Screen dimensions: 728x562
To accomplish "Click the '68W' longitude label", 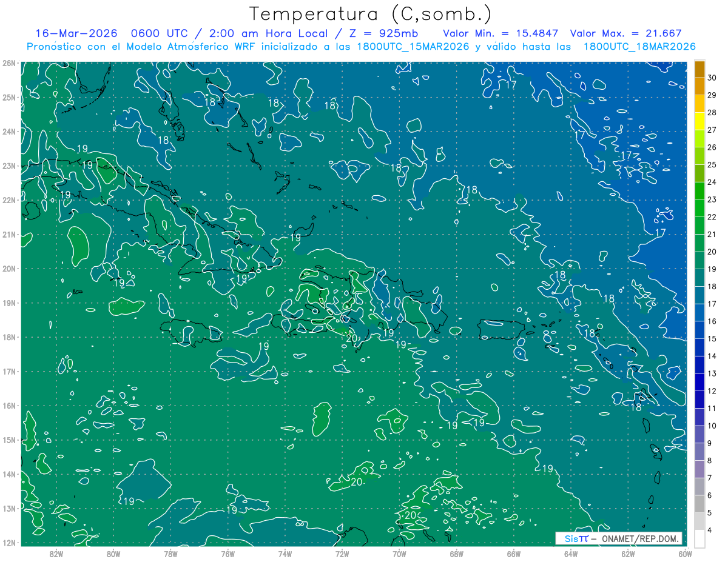I will [457, 554].
